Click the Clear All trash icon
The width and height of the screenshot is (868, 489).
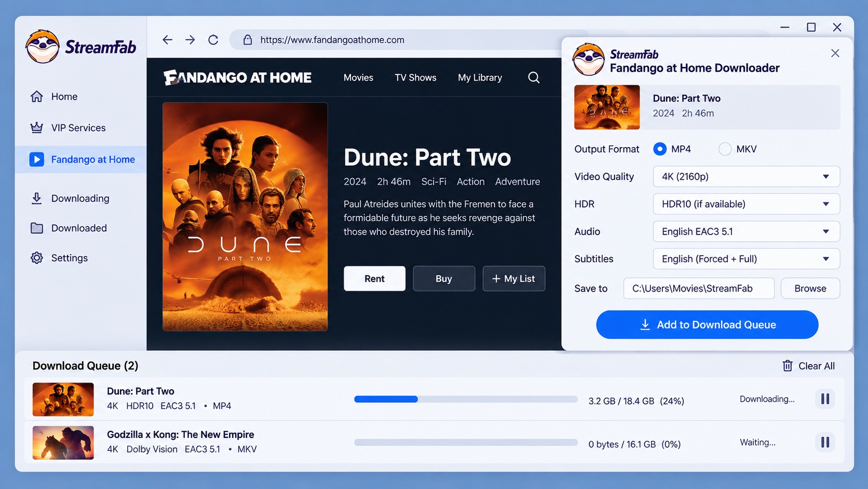(x=788, y=366)
